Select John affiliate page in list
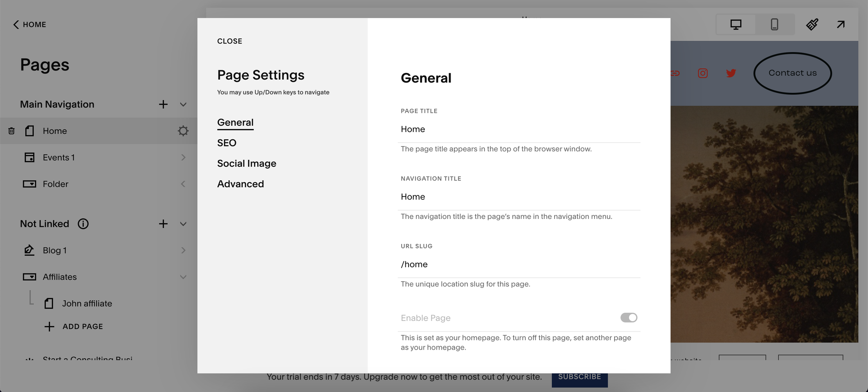Image resolution: width=868 pixels, height=392 pixels. [x=87, y=303]
